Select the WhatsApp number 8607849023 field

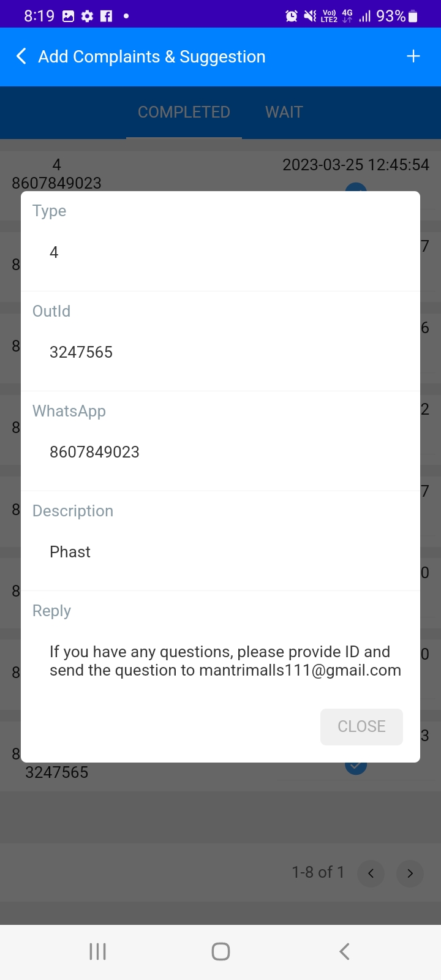coord(94,452)
